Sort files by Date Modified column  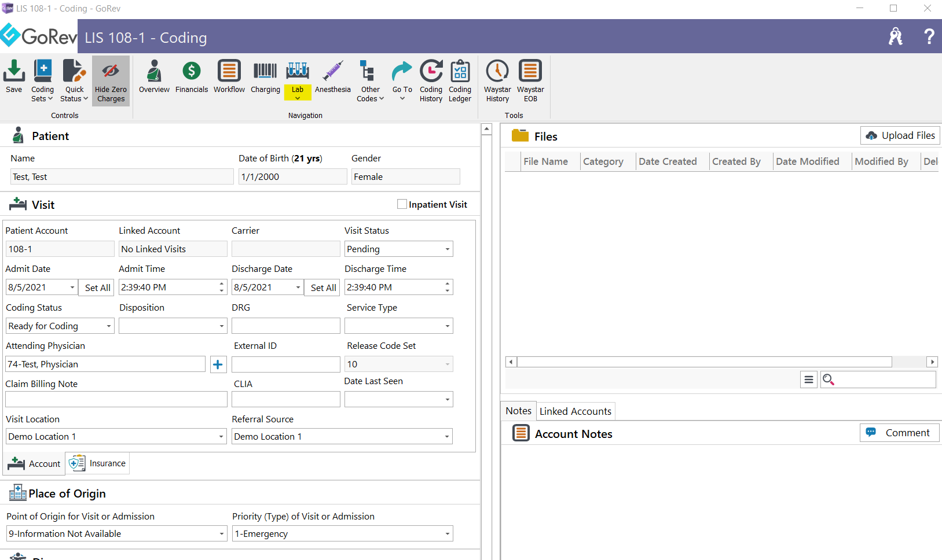[808, 161]
